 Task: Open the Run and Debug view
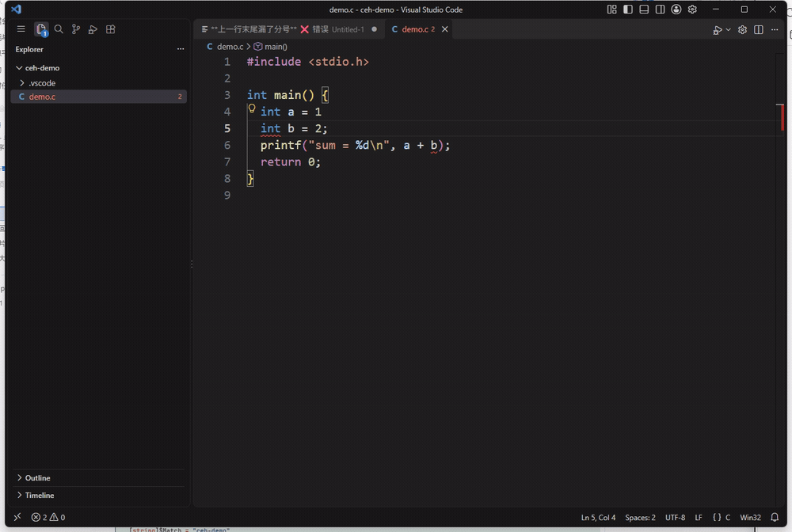93,29
